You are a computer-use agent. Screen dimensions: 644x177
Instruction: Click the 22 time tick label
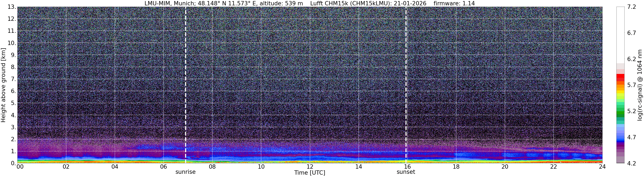click(x=554, y=167)
